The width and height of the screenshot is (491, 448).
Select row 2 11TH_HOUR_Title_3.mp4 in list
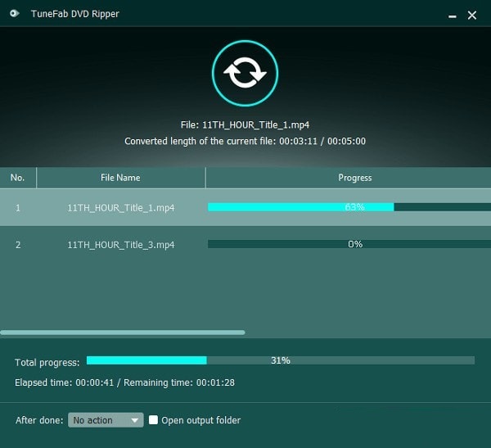pyautogui.click(x=245, y=245)
